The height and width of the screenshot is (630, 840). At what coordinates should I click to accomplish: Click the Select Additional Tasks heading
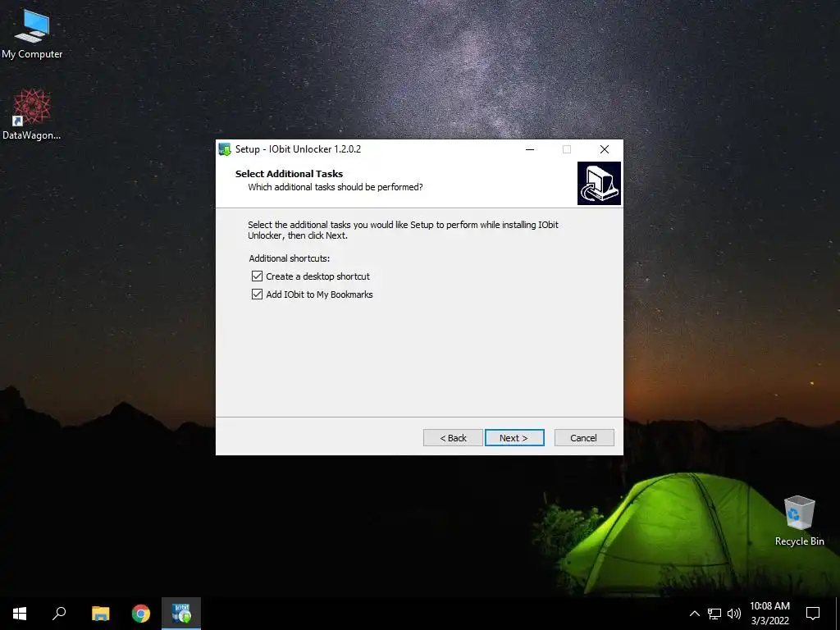coord(289,174)
